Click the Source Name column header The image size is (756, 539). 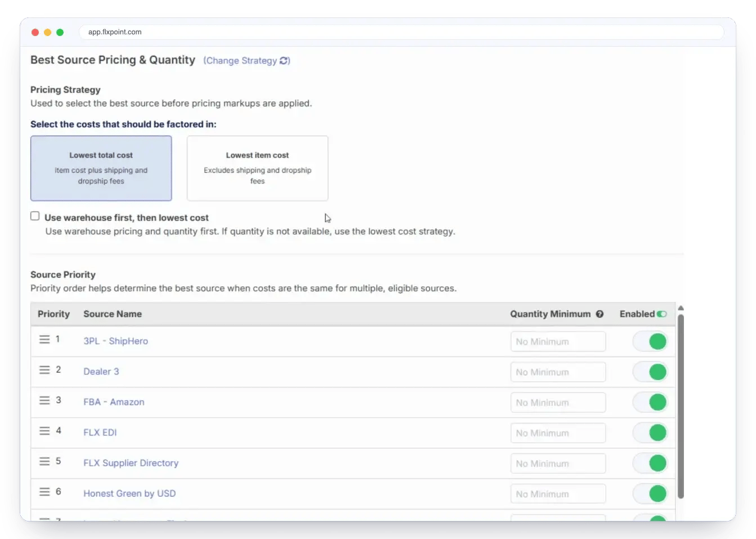pyautogui.click(x=113, y=314)
